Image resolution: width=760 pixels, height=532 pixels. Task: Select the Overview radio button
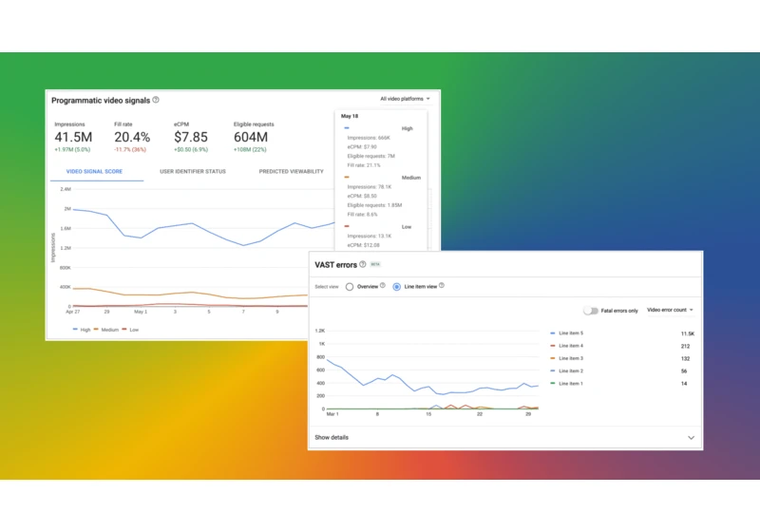tap(350, 287)
